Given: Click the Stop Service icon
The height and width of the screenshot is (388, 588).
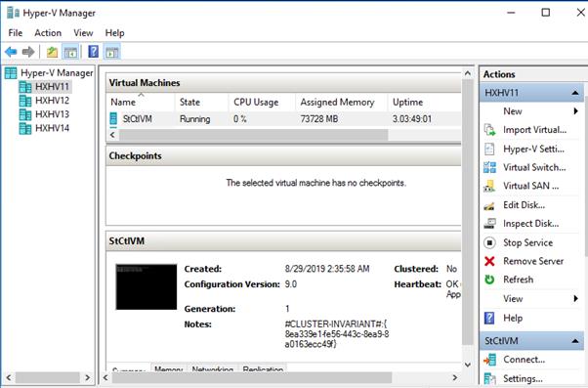Looking at the screenshot, I should click(x=489, y=242).
